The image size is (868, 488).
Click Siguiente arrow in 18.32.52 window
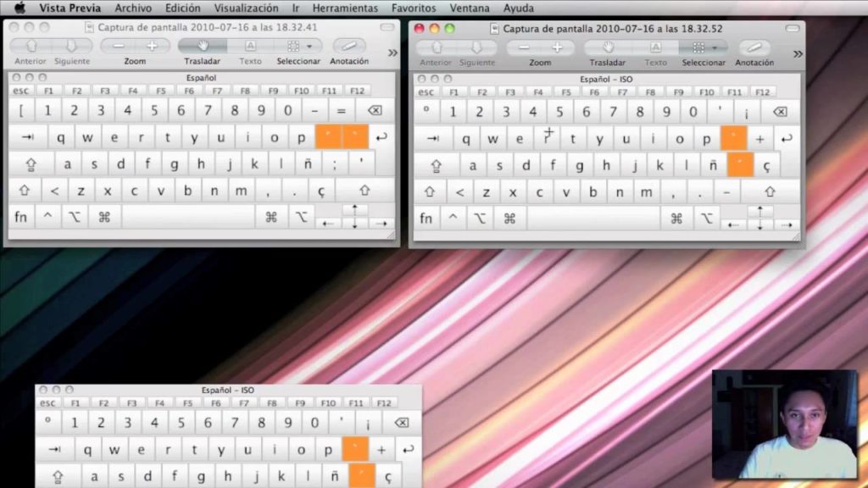pos(476,47)
